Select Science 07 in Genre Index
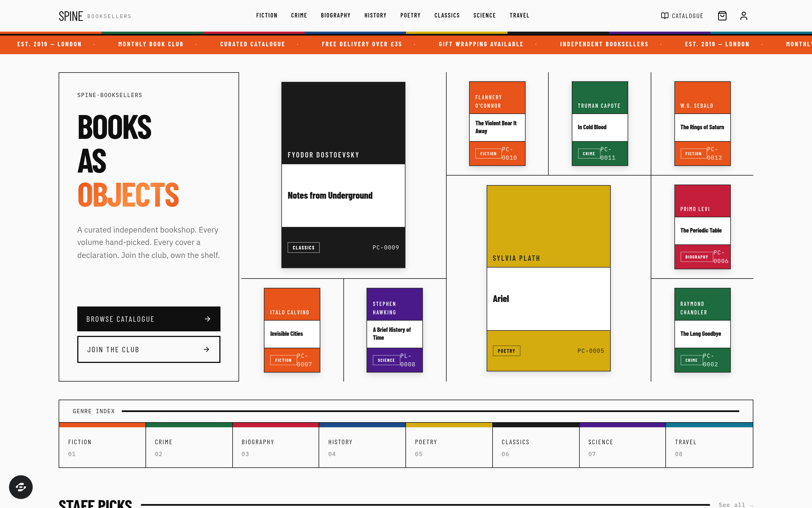 [x=623, y=445]
